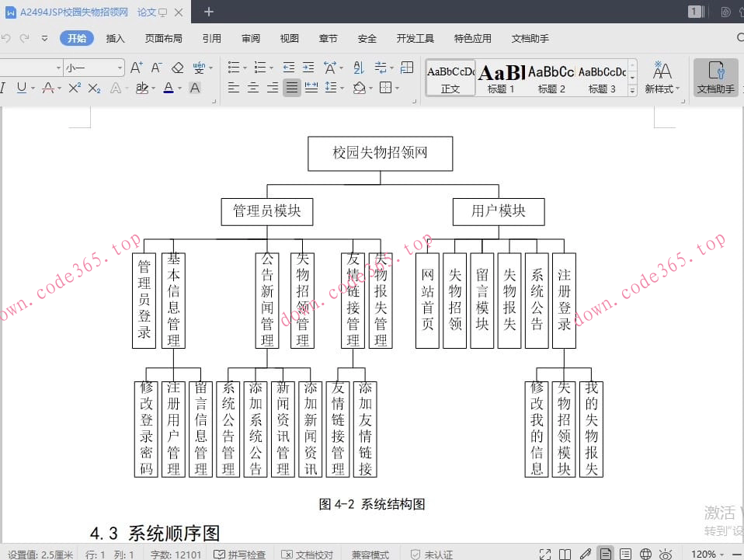Viewport: 744px width, 560px height.
Task: Increase the font size with A+
Action: coord(137,68)
